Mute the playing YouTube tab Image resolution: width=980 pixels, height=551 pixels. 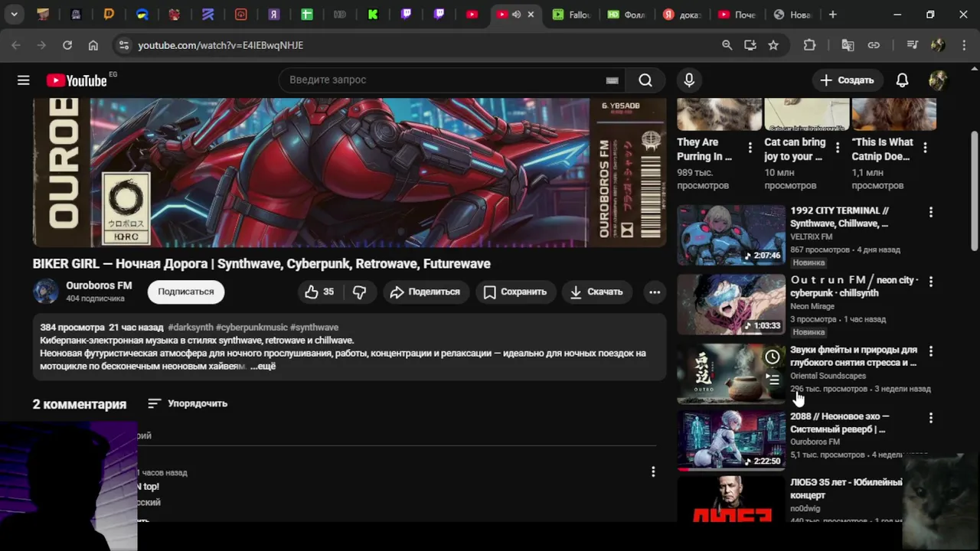(516, 15)
